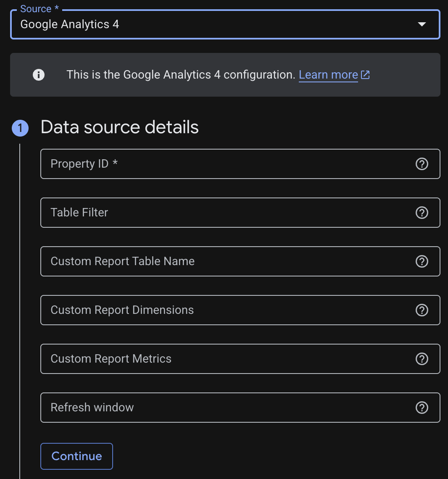Click the Data source details heading
Image resolution: width=448 pixels, height=479 pixels.
(x=119, y=127)
